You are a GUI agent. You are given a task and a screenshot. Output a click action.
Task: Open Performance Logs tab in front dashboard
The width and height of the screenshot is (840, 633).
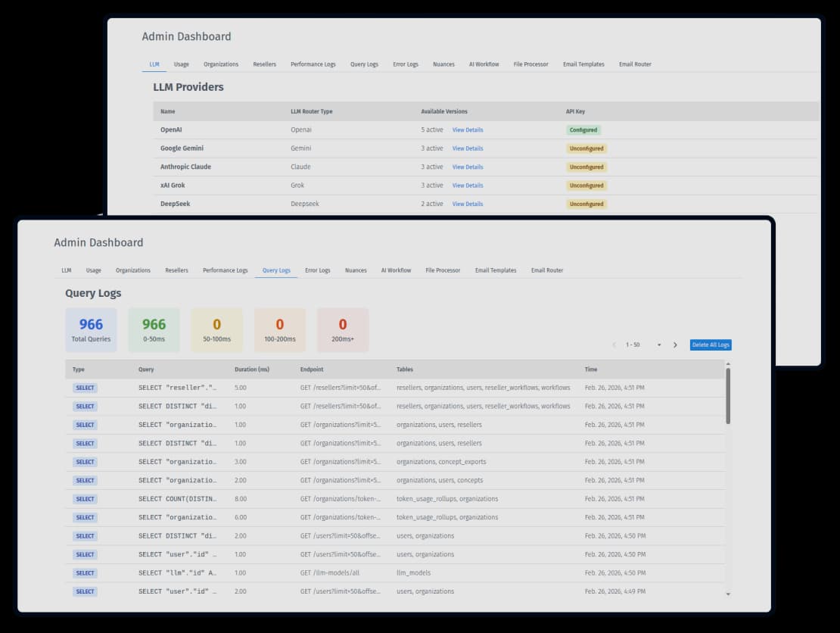pyautogui.click(x=225, y=270)
